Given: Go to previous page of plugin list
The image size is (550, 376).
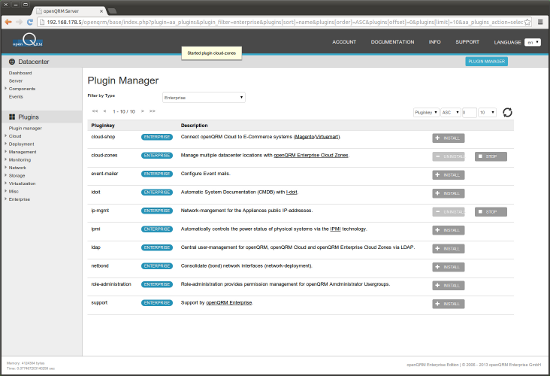Looking at the screenshot, I should [x=105, y=111].
